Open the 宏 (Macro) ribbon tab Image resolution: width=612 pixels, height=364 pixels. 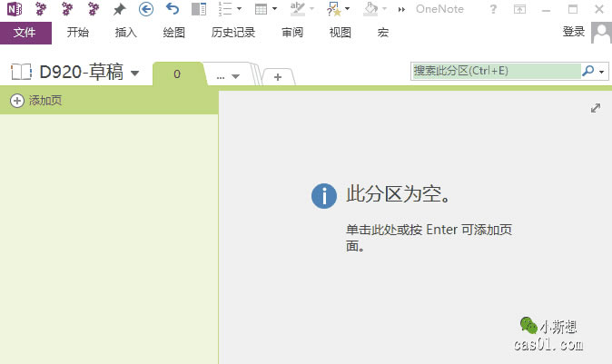click(383, 33)
